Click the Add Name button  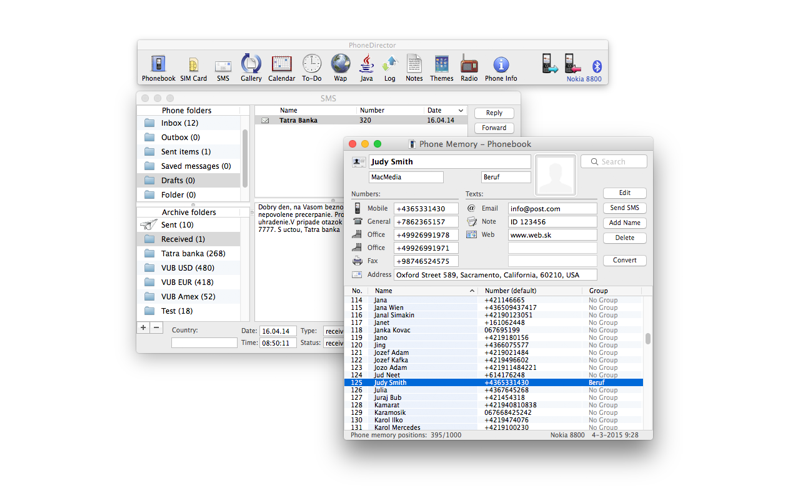point(624,222)
